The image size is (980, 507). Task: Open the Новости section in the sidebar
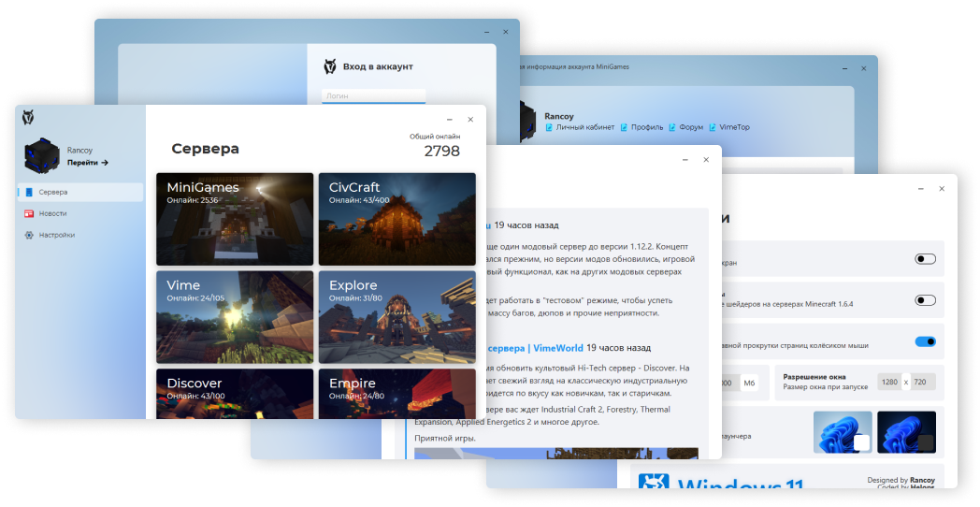[52, 213]
